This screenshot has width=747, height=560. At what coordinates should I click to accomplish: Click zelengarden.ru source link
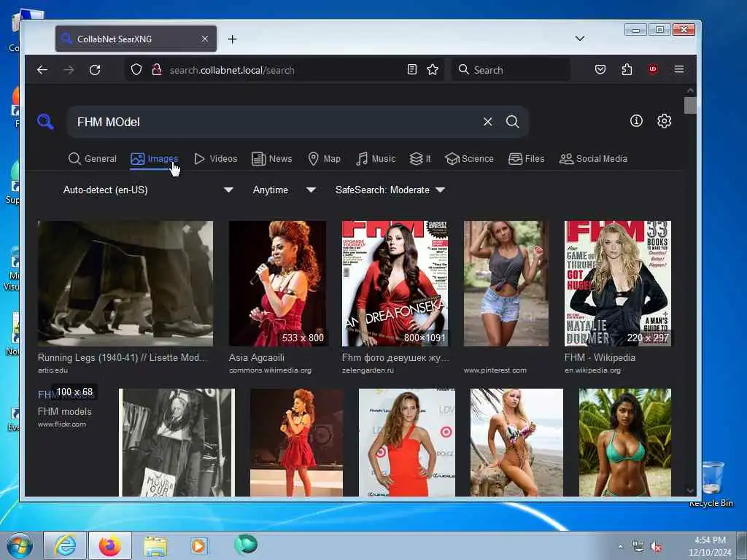368,370
